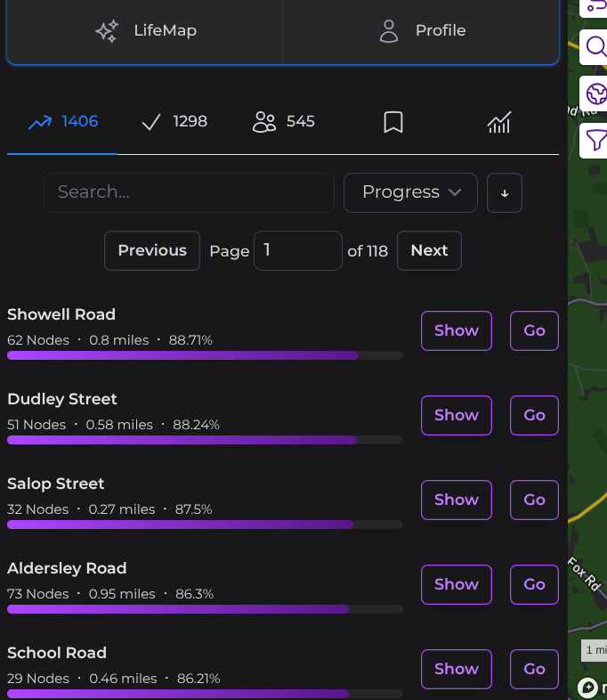Image resolution: width=607 pixels, height=700 pixels.
Task: Open the LifeMap tab
Action: 145,31
